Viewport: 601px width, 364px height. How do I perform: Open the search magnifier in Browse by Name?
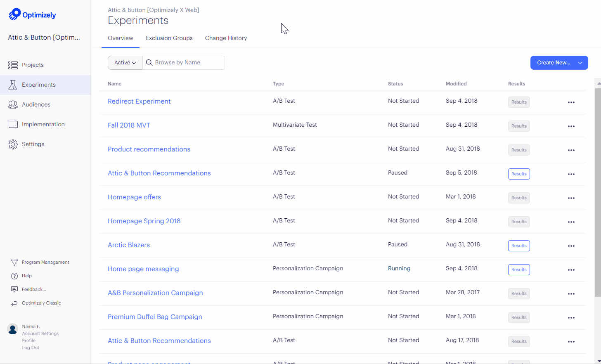tap(149, 62)
